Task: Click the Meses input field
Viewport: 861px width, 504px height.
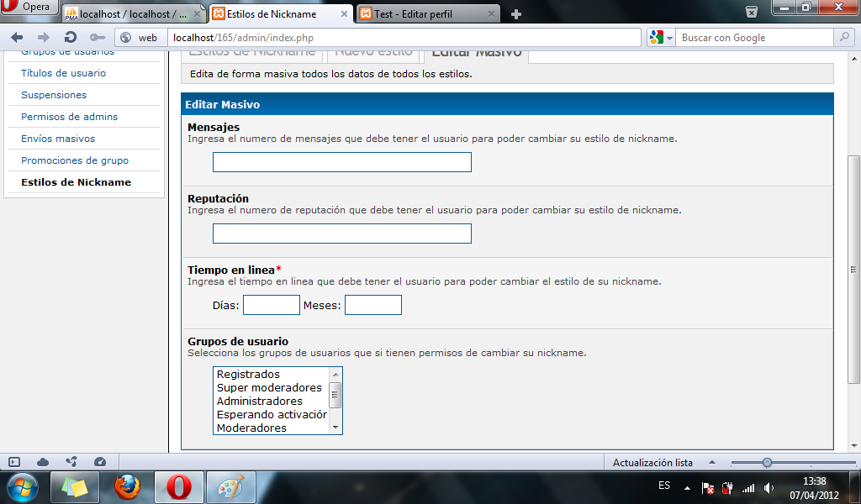Action: click(373, 305)
